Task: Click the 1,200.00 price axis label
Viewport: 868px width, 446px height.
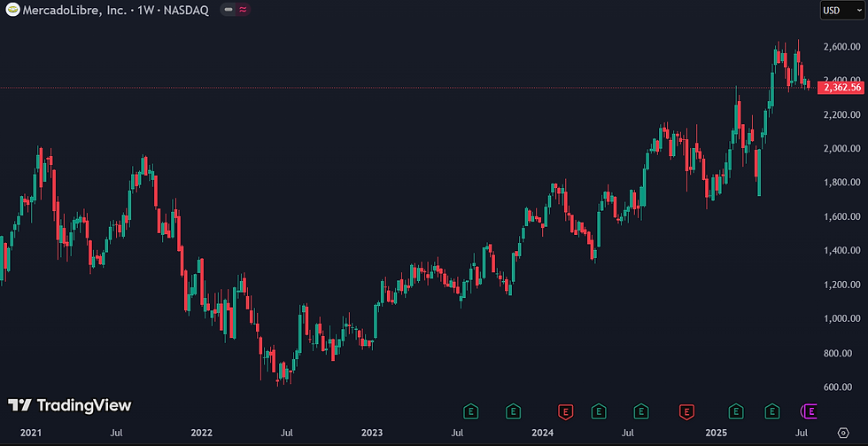Action: (x=842, y=285)
